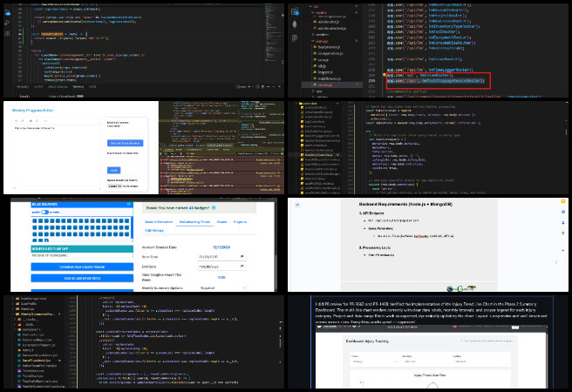The width and height of the screenshot is (572, 392).
Task: Open the PORTS panel tab
Action: tap(92, 87)
